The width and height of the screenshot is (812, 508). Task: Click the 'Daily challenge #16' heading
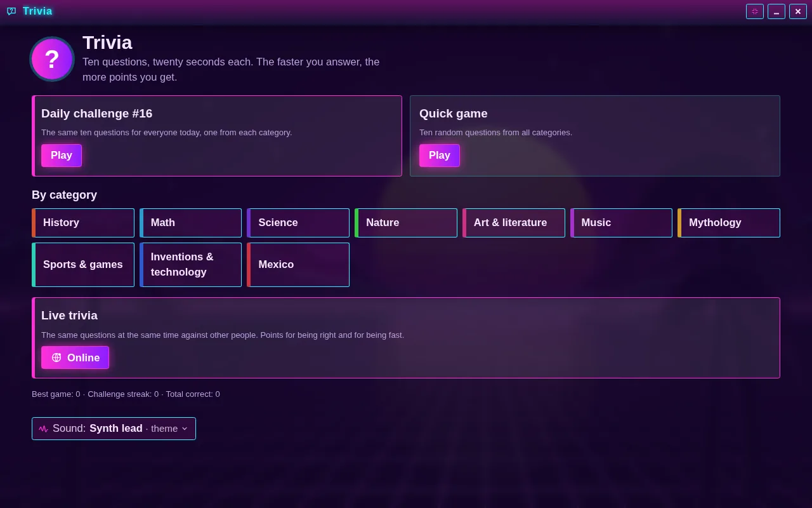[x=97, y=114]
